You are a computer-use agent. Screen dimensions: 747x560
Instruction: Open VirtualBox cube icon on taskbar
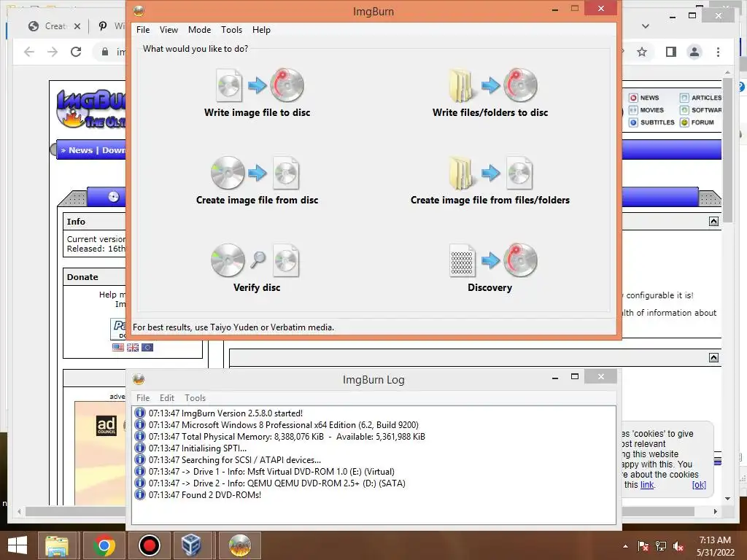[191, 545]
